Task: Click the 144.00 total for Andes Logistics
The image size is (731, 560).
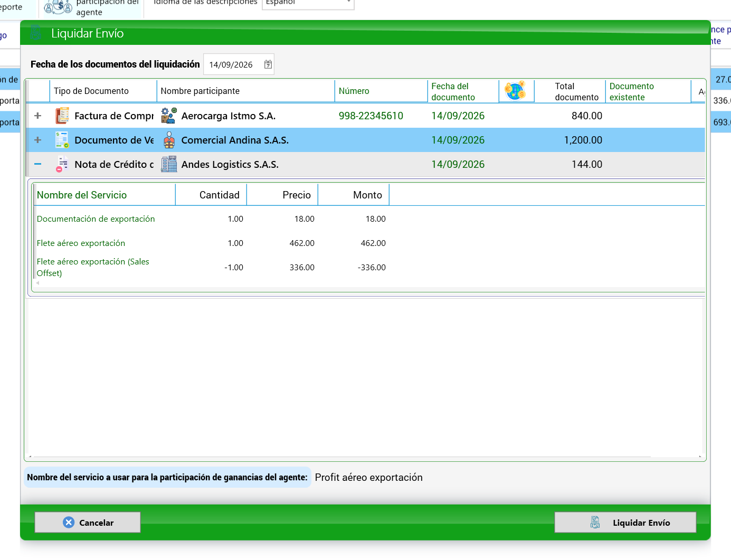Action: (x=586, y=164)
